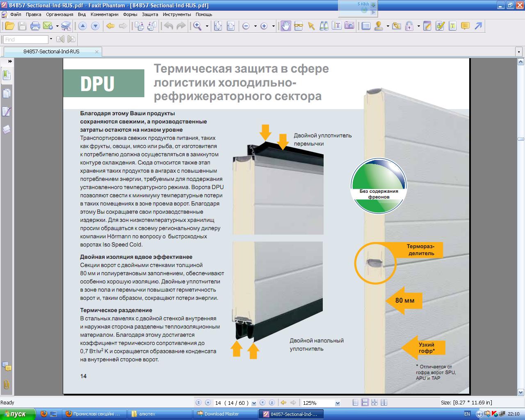Open the Email icon's dropdown arrow
This screenshot has height=420, width=525.
(57, 26)
